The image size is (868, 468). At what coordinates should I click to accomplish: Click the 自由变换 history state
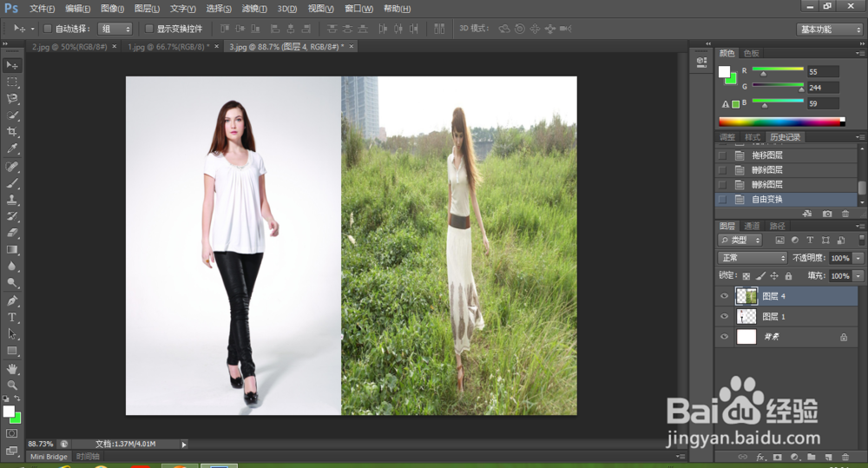pos(766,200)
